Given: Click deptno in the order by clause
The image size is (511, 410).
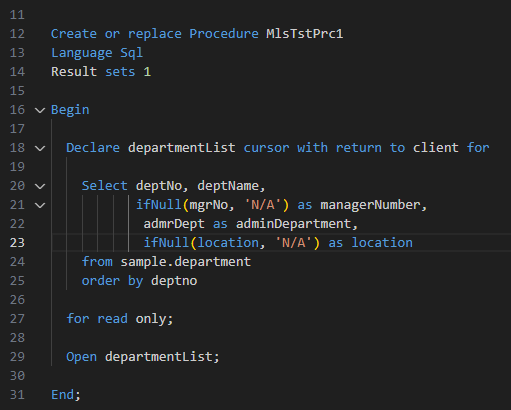Looking at the screenshot, I should [x=174, y=281].
